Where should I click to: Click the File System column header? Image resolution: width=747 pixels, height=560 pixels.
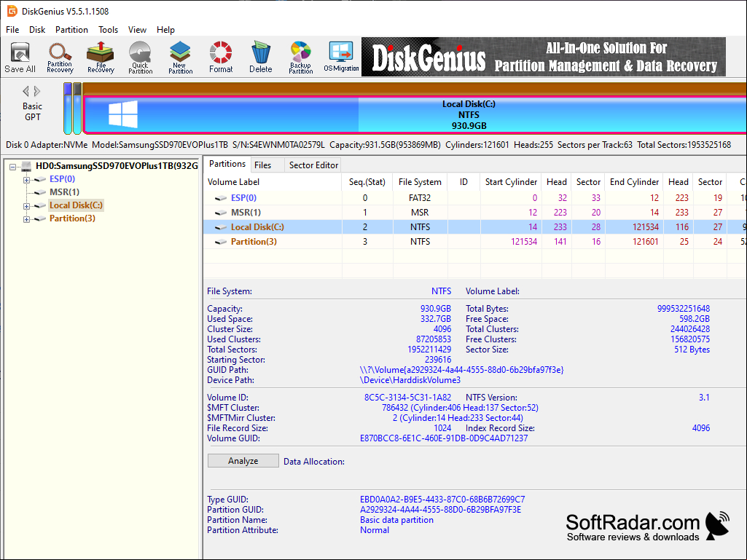420,182
